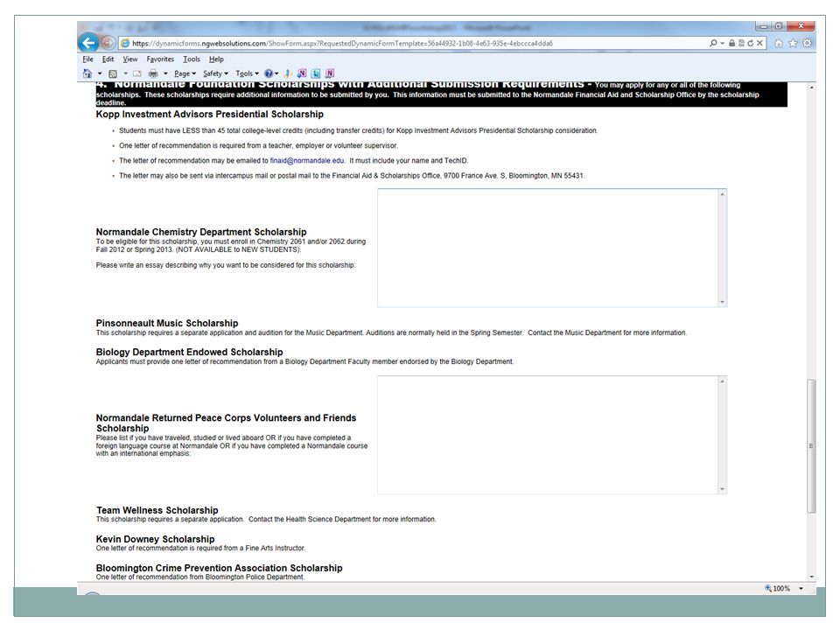The image size is (840, 630).
Task: Open the Tools menu in the menu bar
Action: [192, 59]
